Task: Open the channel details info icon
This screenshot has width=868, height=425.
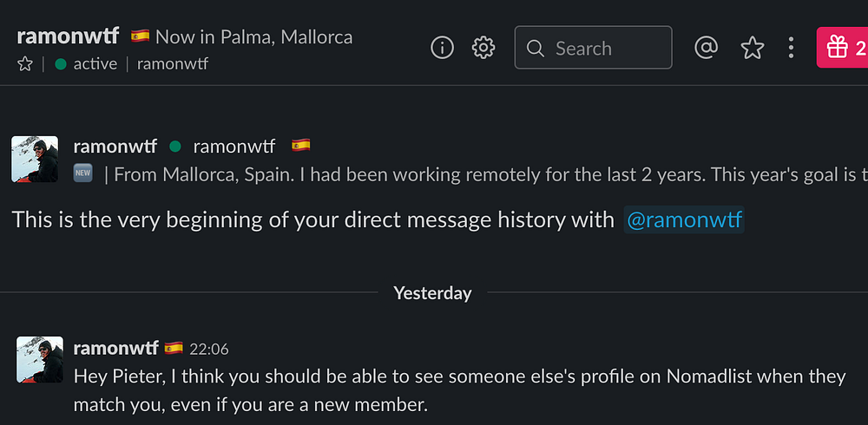Action: (x=443, y=48)
